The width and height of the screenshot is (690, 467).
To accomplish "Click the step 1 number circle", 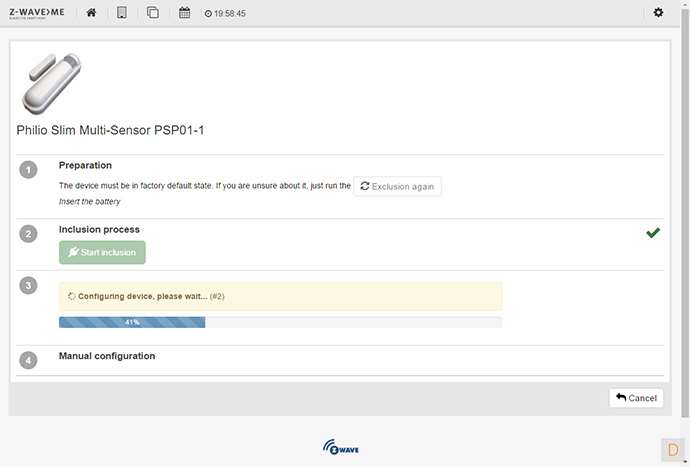I will coord(28,170).
